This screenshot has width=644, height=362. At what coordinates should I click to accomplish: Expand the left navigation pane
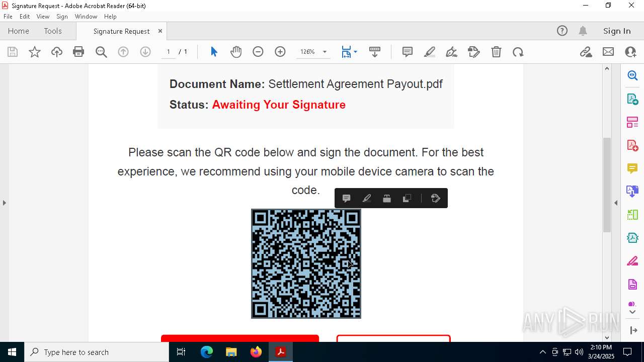pos(4,203)
